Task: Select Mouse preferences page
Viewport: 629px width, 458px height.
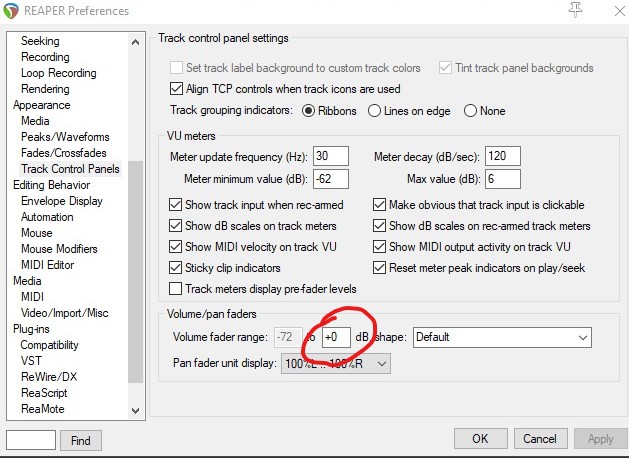Action: (x=37, y=233)
